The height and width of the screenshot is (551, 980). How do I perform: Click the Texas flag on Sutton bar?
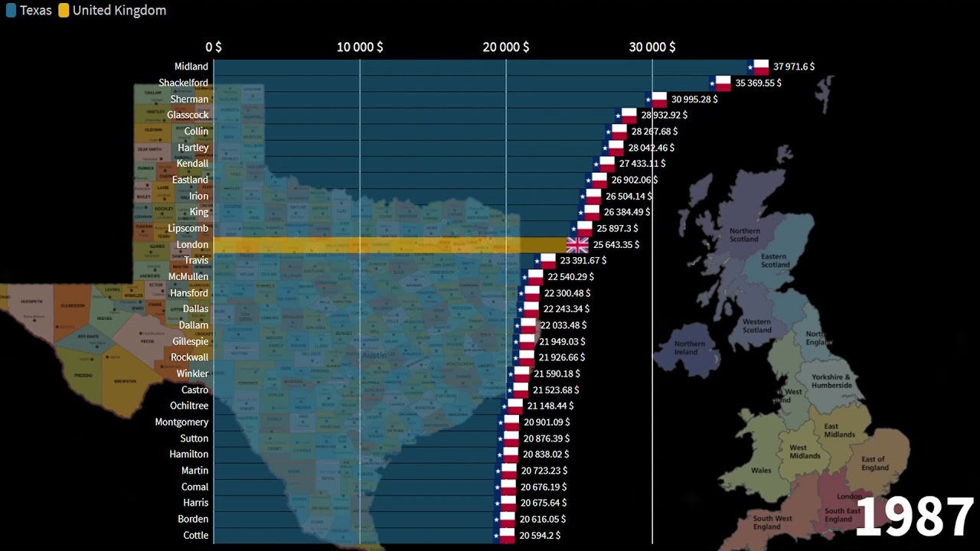pyautogui.click(x=508, y=439)
